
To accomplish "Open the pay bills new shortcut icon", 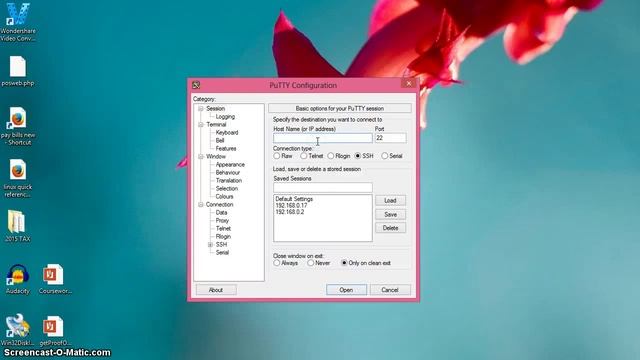I will pyautogui.click(x=18, y=127).
